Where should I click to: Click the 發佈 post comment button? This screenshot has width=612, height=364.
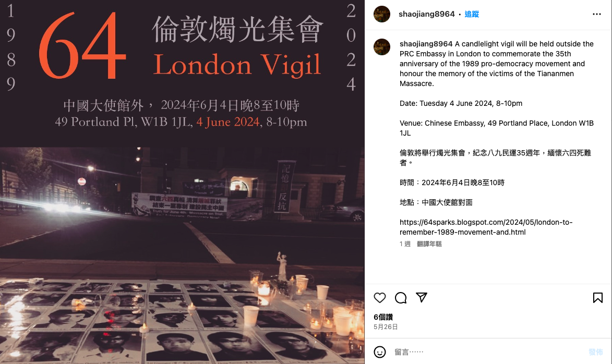pyautogui.click(x=596, y=352)
